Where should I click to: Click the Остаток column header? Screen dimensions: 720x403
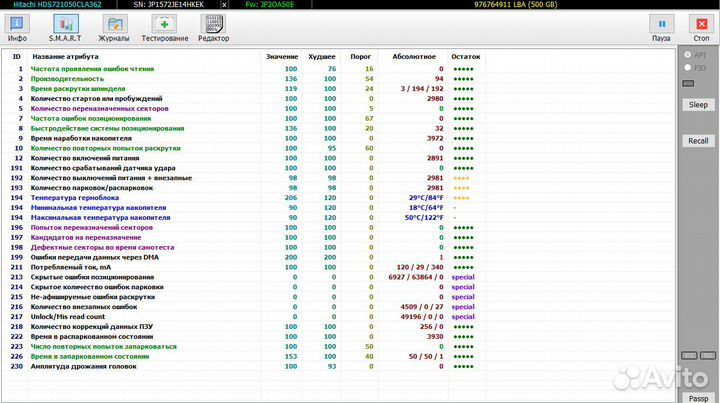465,57
